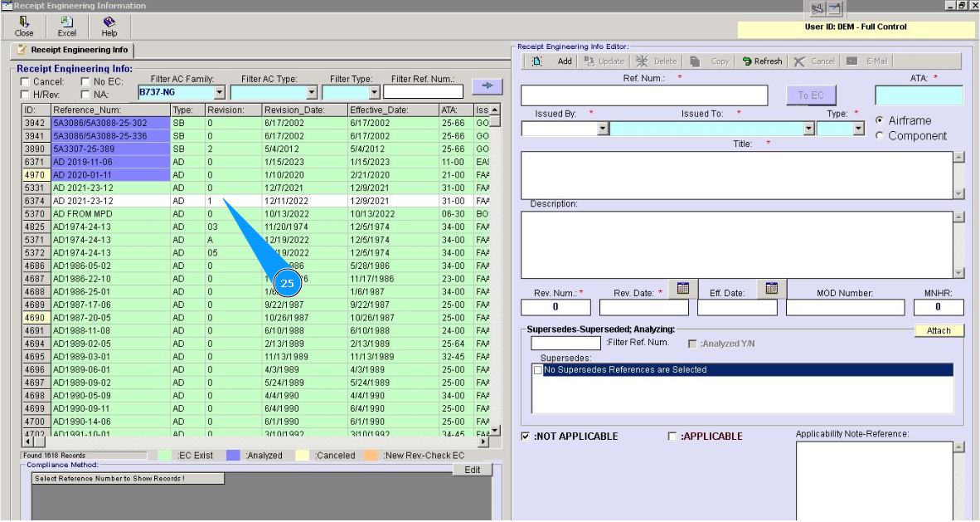Apply filters with the blue arrow button
The height and width of the screenshot is (522, 980).
point(487,85)
